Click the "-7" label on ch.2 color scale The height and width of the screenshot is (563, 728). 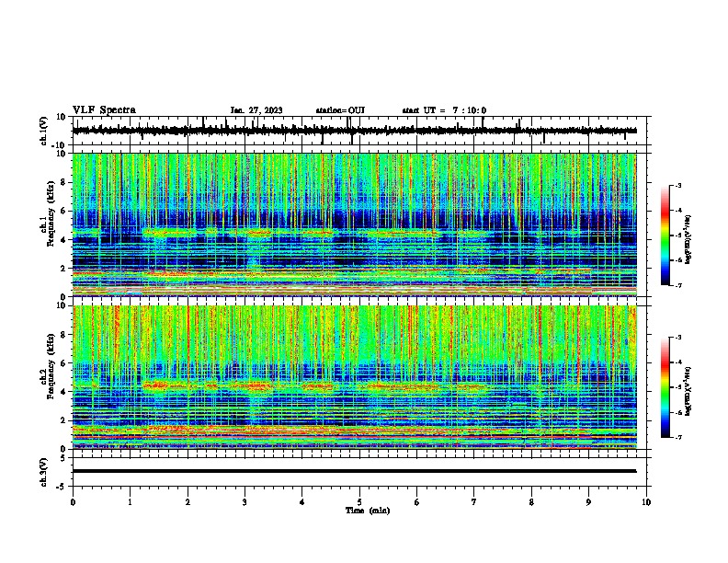click(x=678, y=437)
